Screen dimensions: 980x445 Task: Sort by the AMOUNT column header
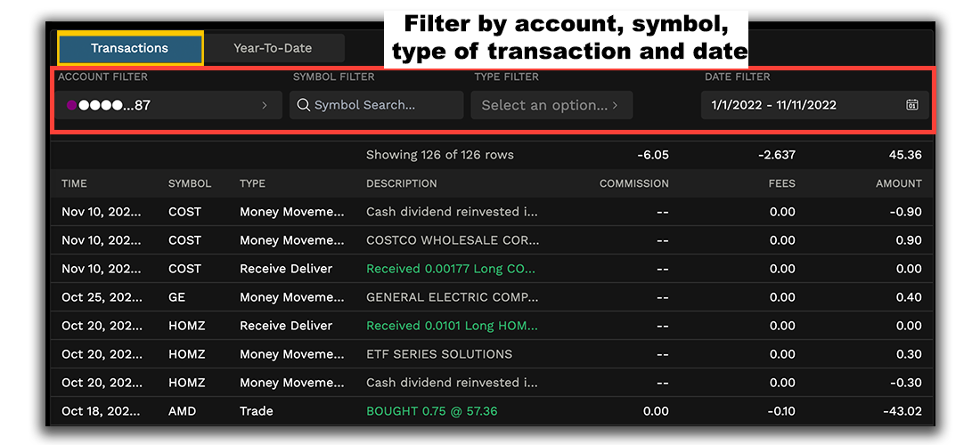(898, 183)
